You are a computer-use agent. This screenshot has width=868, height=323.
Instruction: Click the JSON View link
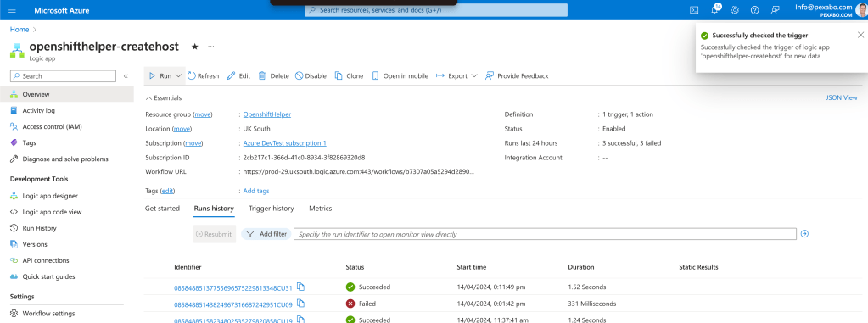click(x=842, y=97)
